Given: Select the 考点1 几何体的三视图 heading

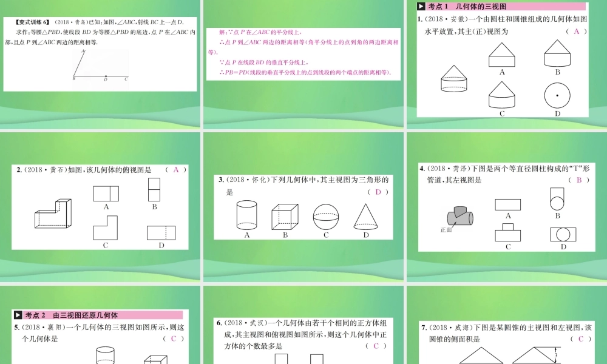Looking at the screenshot, I should coord(467,6).
